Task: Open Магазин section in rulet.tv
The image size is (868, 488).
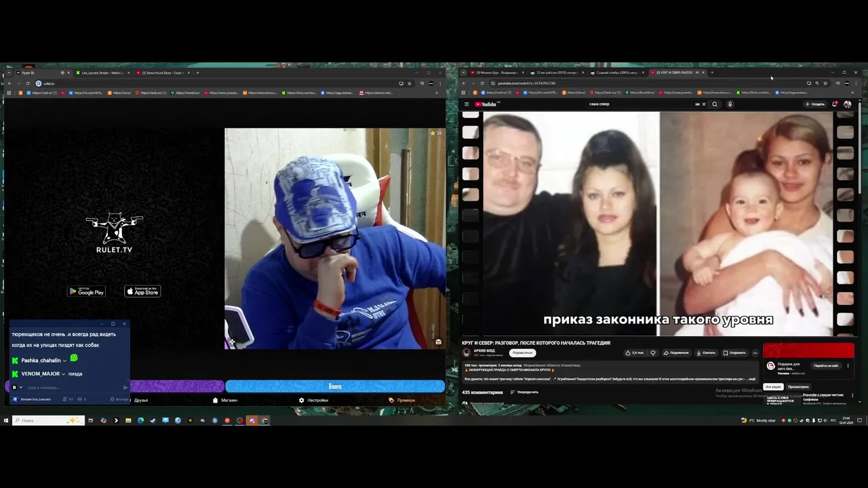Action: 226,400
